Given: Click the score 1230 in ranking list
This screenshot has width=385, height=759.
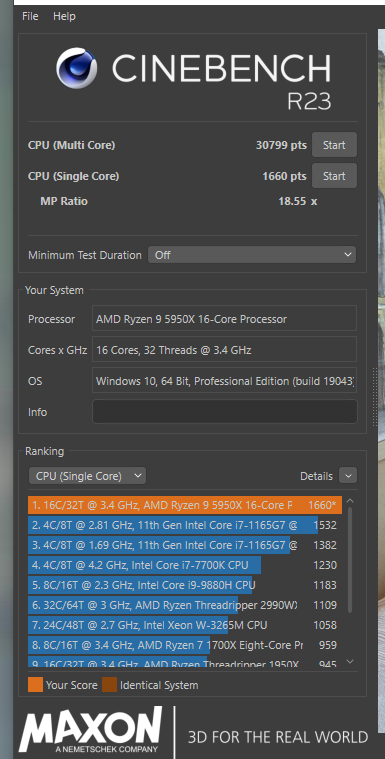Looking at the screenshot, I should point(325,565).
